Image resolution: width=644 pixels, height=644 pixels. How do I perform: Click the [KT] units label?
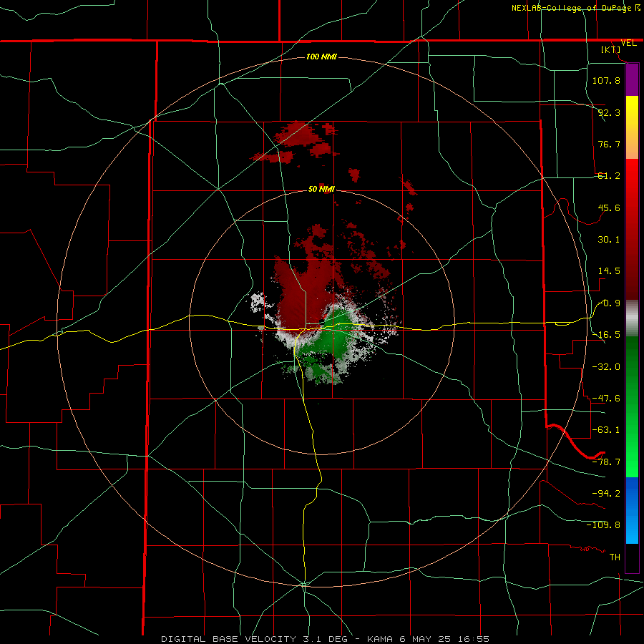[x=611, y=49]
